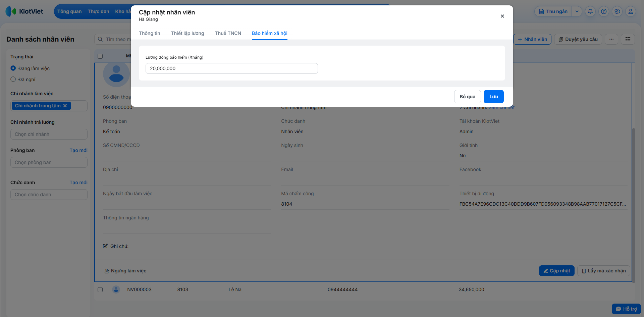Click the phone number 0944444444
The image size is (644, 317).
[343, 289]
